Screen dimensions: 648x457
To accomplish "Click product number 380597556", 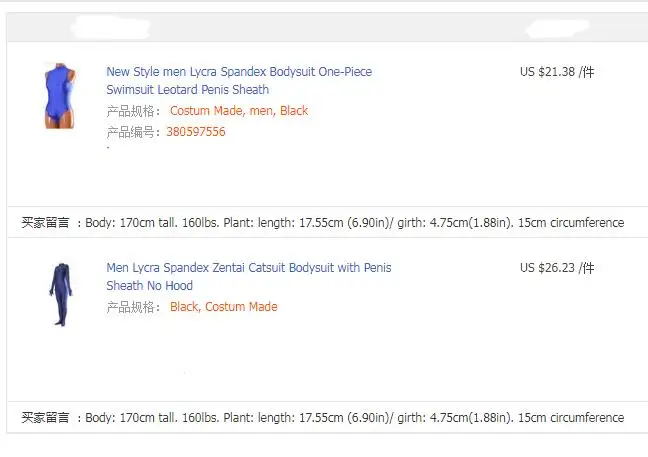I will 195,132.
